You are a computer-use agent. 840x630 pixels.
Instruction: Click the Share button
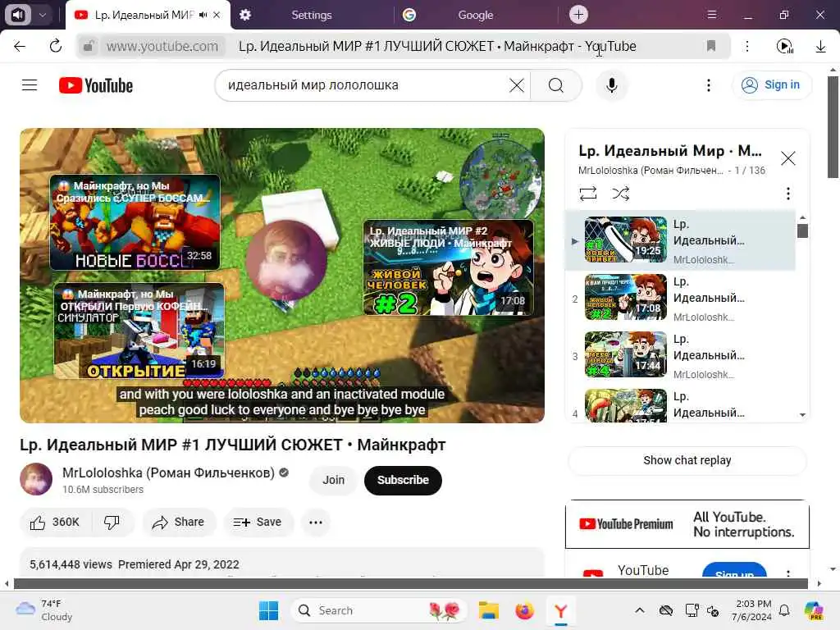coord(178,522)
